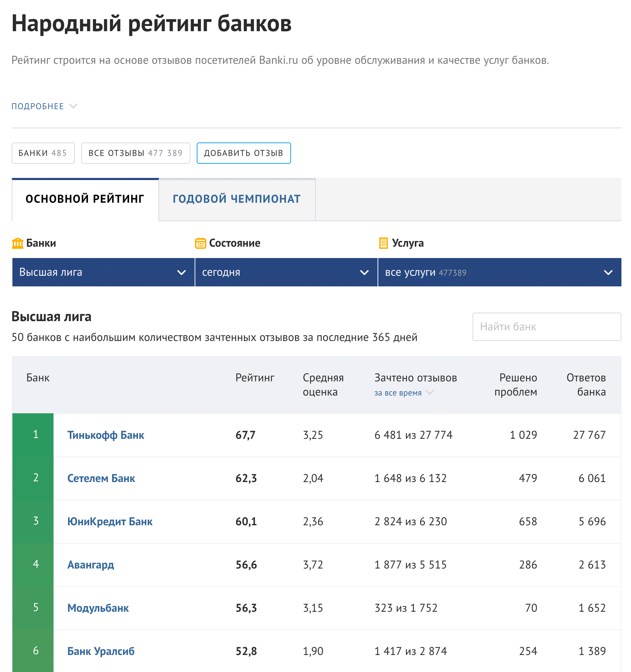The image size is (631, 672).
Task: Click the Решено проблем column header
Action: pyautogui.click(x=516, y=385)
